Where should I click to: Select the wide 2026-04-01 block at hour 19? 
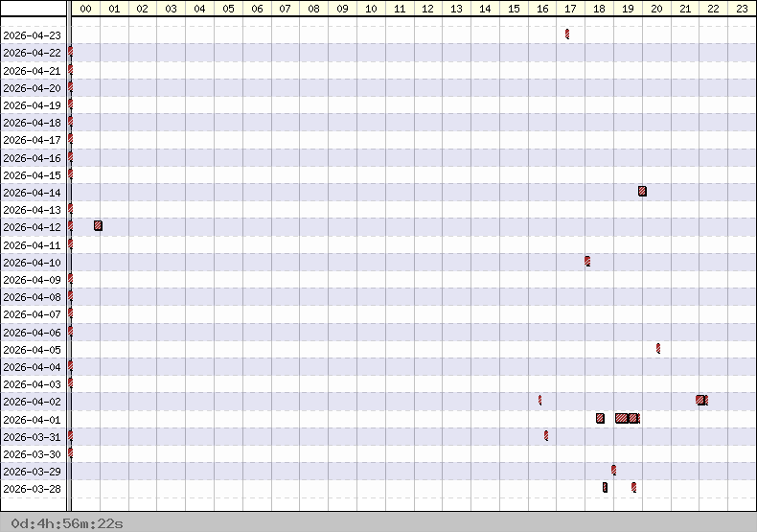[x=627, y=418]
